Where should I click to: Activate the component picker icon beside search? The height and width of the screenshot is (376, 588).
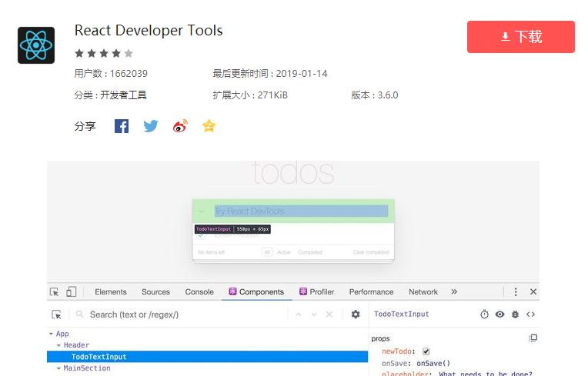(57, 314)
